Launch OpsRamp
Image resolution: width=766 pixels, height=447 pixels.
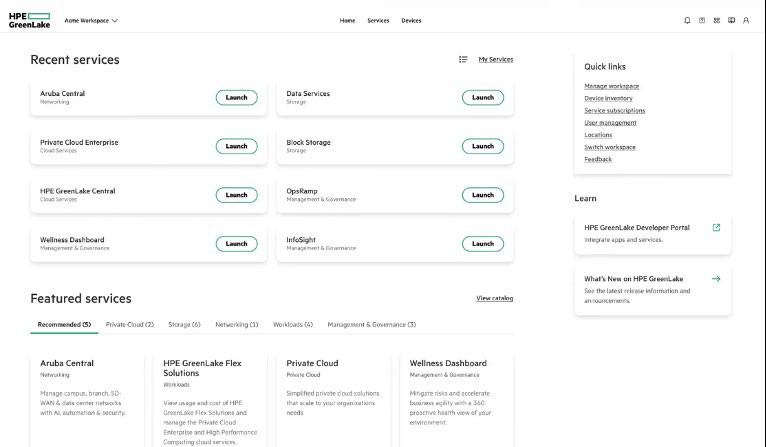click(x=483, y=195)
